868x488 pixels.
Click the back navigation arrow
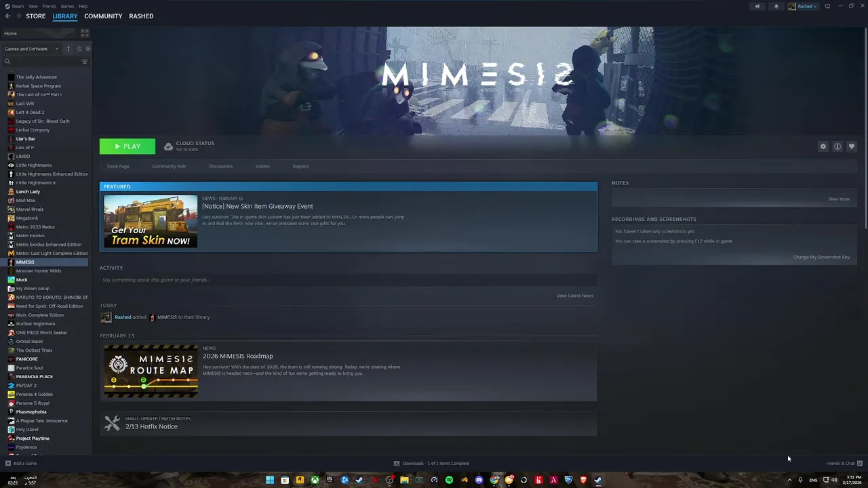pos(7,16)
